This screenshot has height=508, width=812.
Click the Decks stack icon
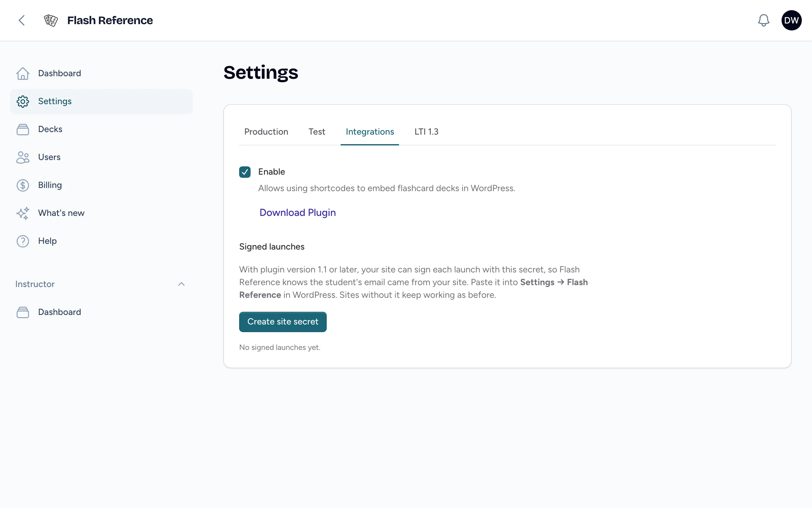pos(23,129)
